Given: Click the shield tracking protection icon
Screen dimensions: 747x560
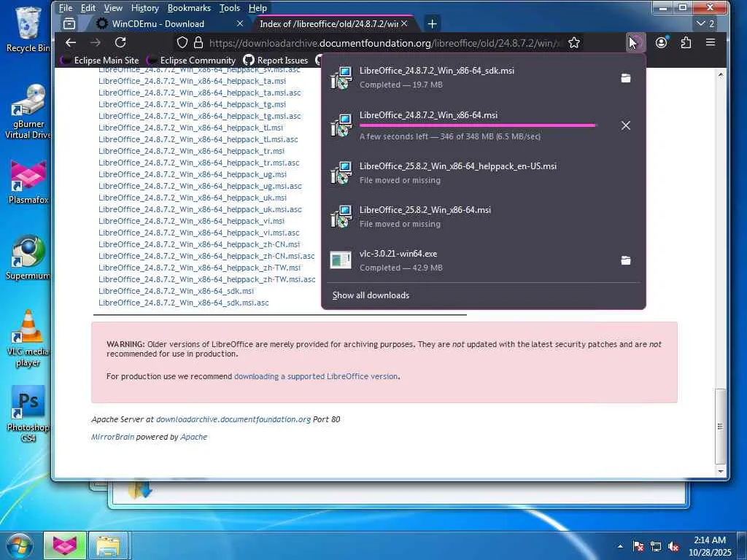Looking at the screenshot, I should (x=182, y=43).
